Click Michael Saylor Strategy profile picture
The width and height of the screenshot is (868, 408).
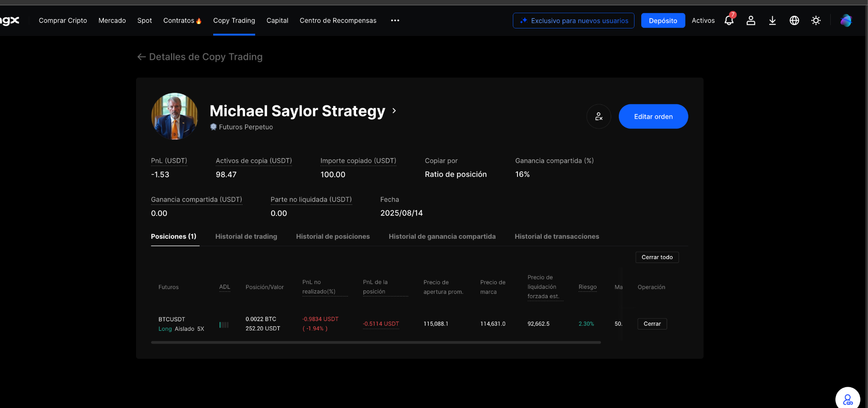pos(175,116)
